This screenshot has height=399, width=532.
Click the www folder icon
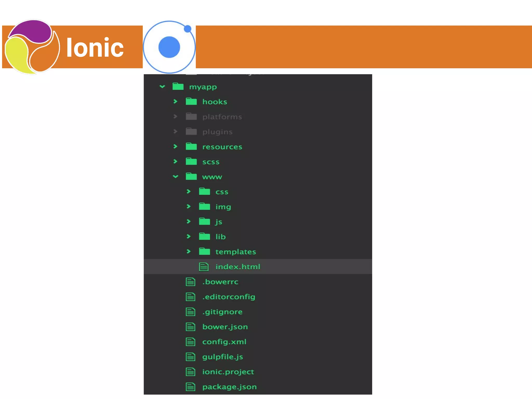click(191, 177)
